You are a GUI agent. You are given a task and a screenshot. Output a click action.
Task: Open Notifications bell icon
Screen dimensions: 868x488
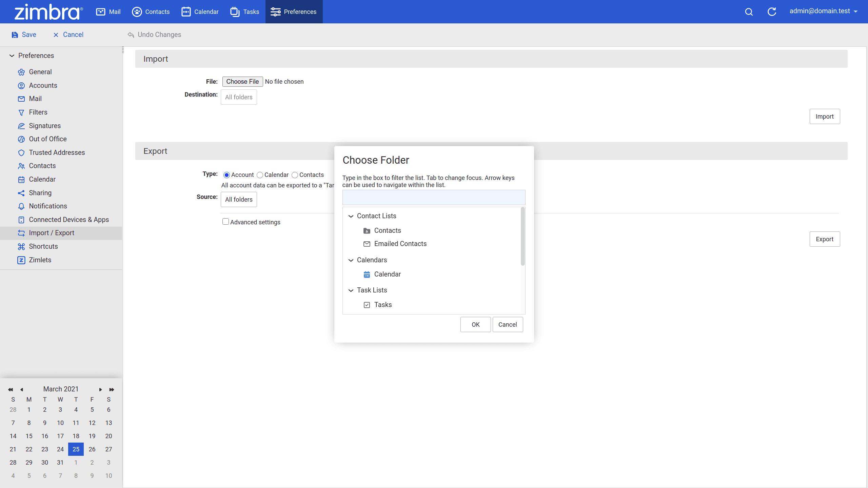point(21,206)
